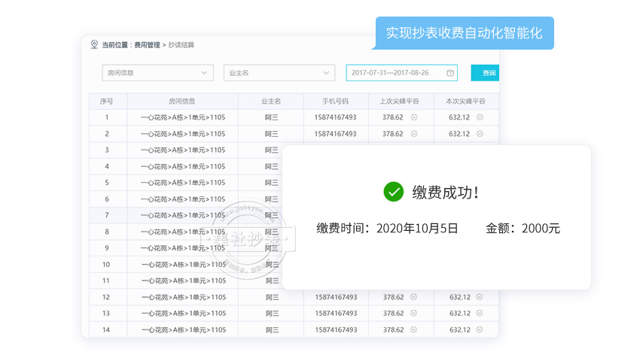Click the circle arrow icon beside 632.12 in row 12

480,297
